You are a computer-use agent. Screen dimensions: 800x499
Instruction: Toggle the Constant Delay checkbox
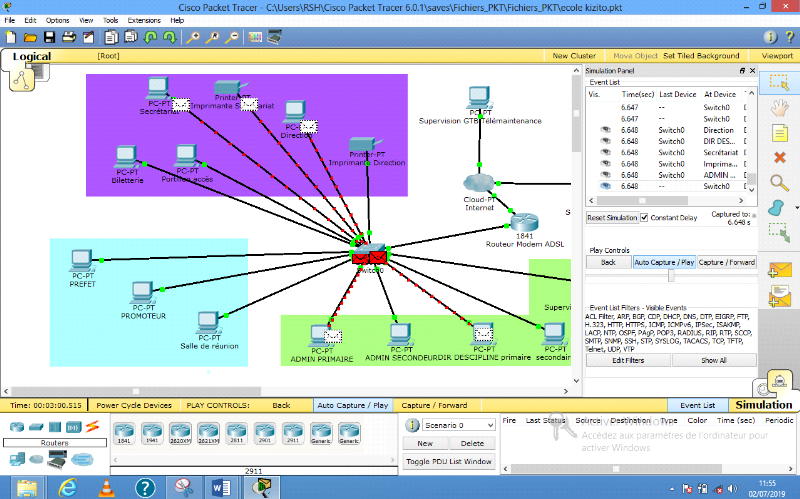[x=645, y=217]
